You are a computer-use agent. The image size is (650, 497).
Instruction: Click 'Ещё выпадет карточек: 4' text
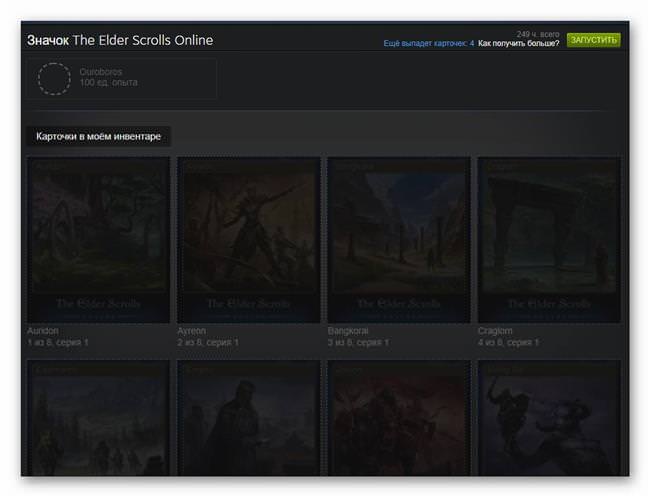coord(429,43)
